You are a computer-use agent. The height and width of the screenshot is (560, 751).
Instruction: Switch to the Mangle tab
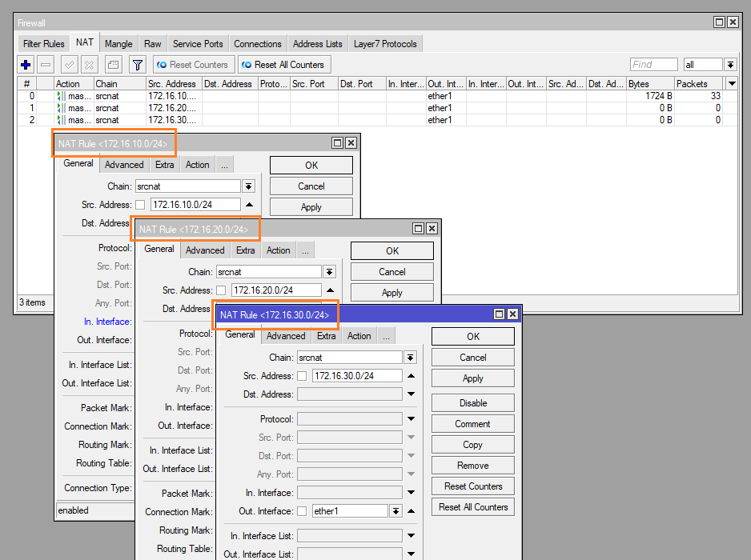coord(118,44)
